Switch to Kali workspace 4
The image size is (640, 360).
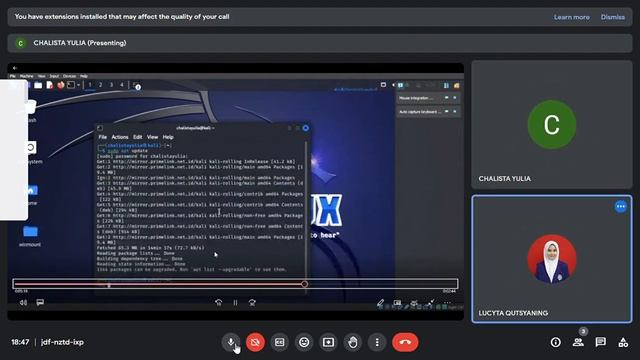click(x=122, y=85)
